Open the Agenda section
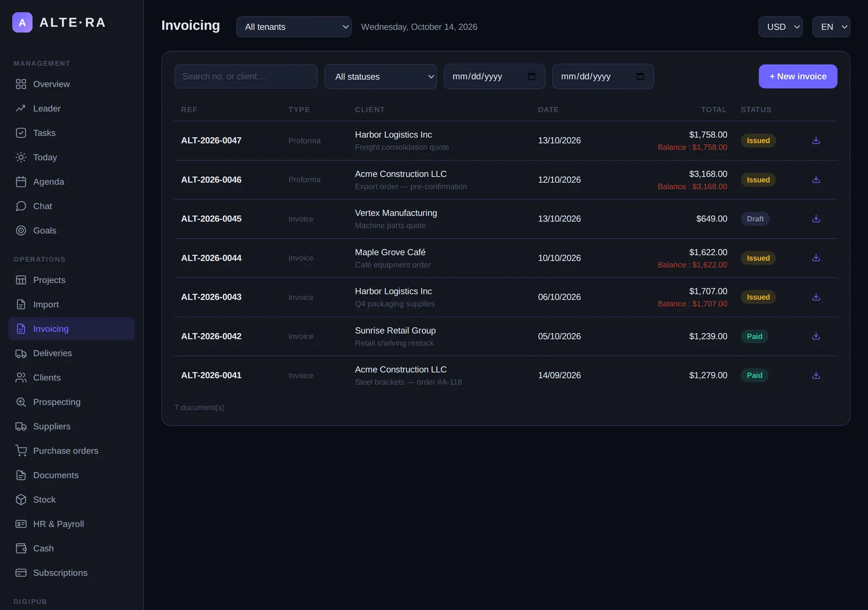This screenshot has height=610, width=868. [72, 182]
